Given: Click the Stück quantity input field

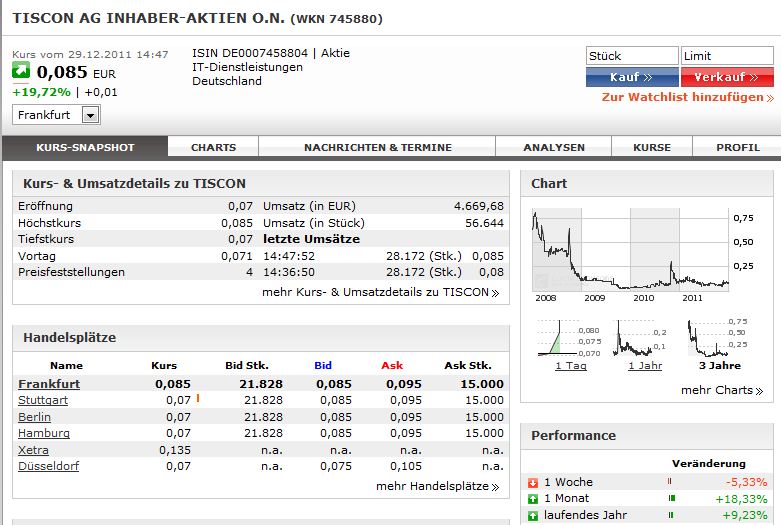Looking at the screenshot, I should pyautogui.click(x=632, y=56).
